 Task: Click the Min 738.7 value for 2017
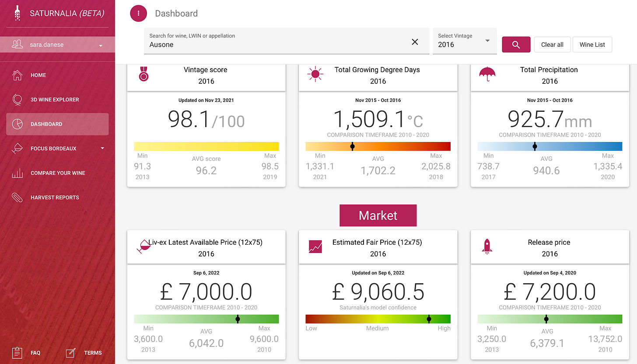click(x=488, y=166)
